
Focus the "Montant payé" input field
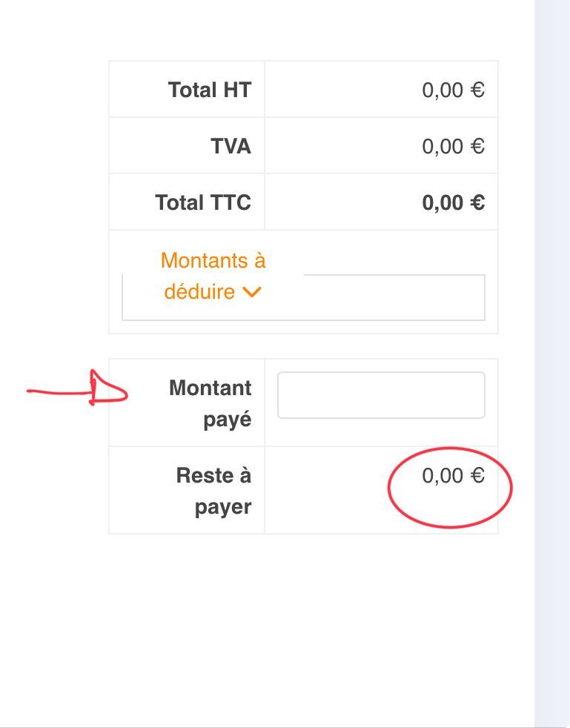coord(381,395)
